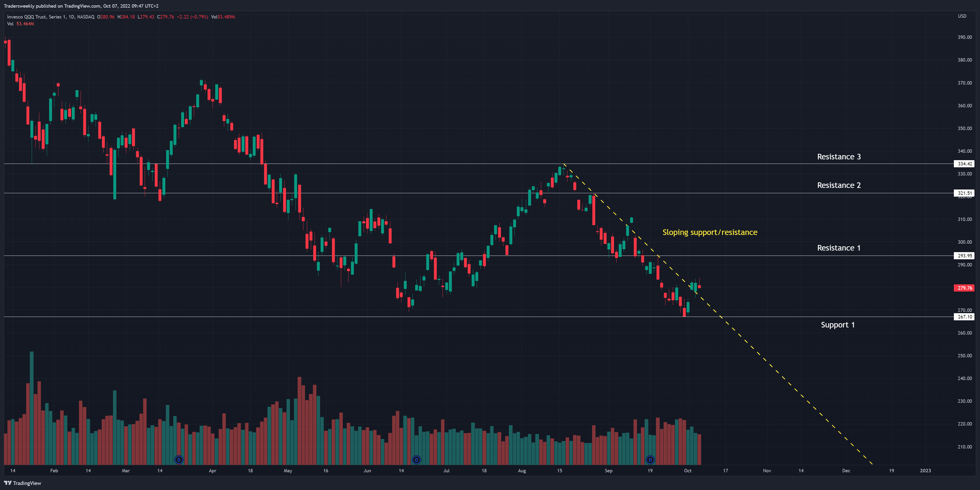Click the 210.00 price axis label
980x490 pixels.
coord(964,447)
